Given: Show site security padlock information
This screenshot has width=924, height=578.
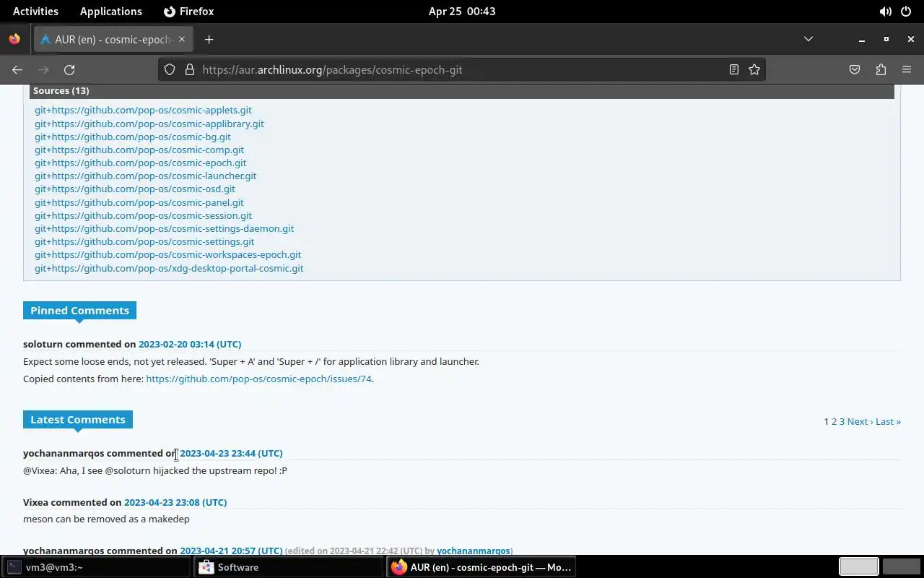Looking at the screenshot, I should [190, 69].
